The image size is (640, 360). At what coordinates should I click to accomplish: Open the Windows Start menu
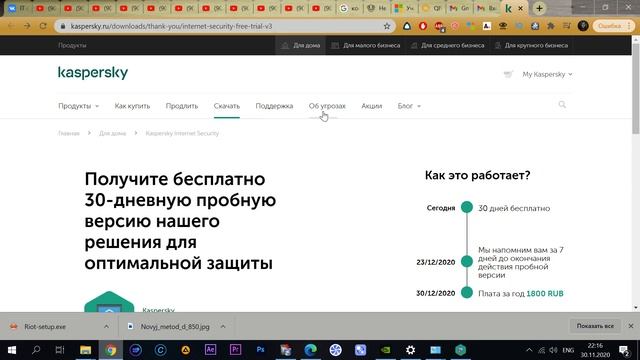pyautogui.click(x=12, y=350)
